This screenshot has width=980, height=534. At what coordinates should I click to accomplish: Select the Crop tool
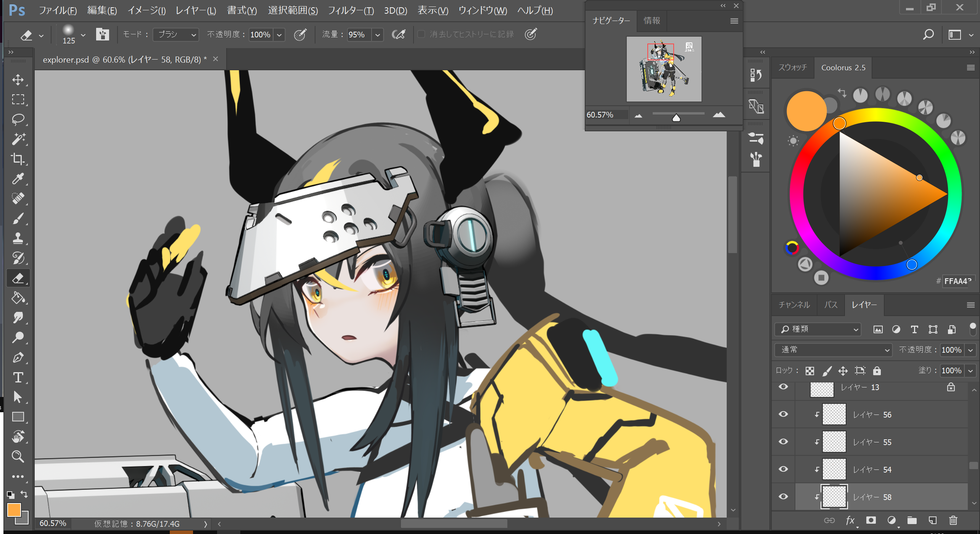coord(18,159)
